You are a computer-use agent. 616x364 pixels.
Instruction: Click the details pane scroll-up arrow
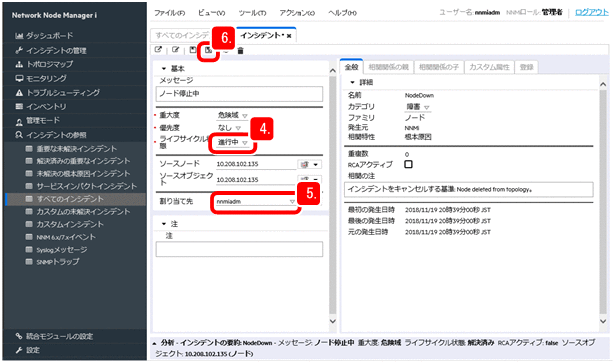coord(603,84)
